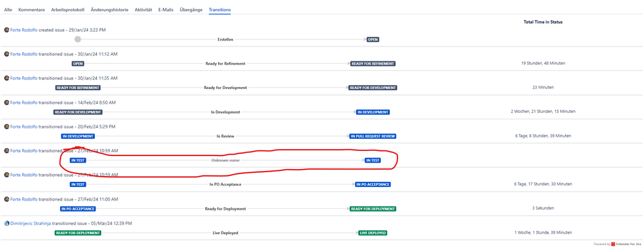
Task: Open Dimitrijevic Strahinja profile link
Action: coord(30,224)
